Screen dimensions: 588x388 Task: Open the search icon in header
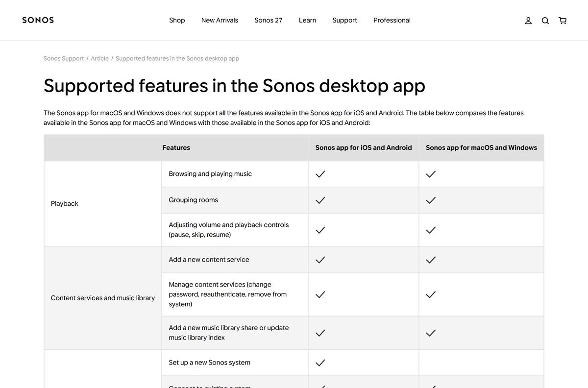click(545, 21)
